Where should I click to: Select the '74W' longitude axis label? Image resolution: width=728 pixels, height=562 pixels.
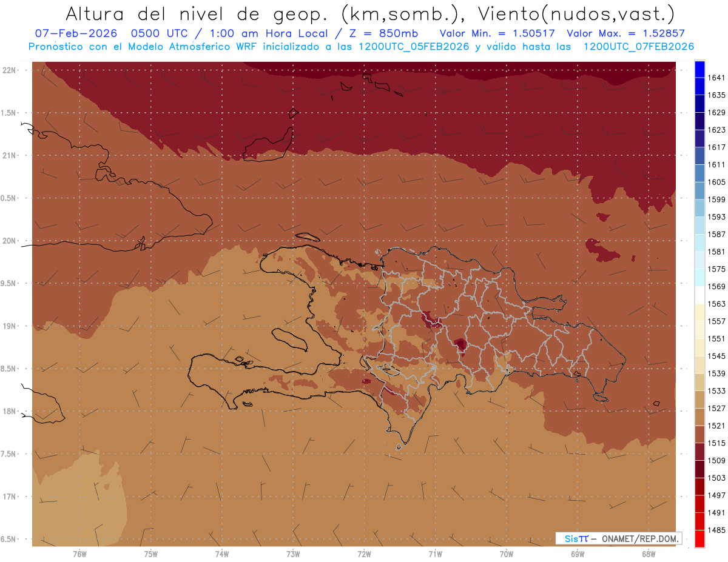221,554
